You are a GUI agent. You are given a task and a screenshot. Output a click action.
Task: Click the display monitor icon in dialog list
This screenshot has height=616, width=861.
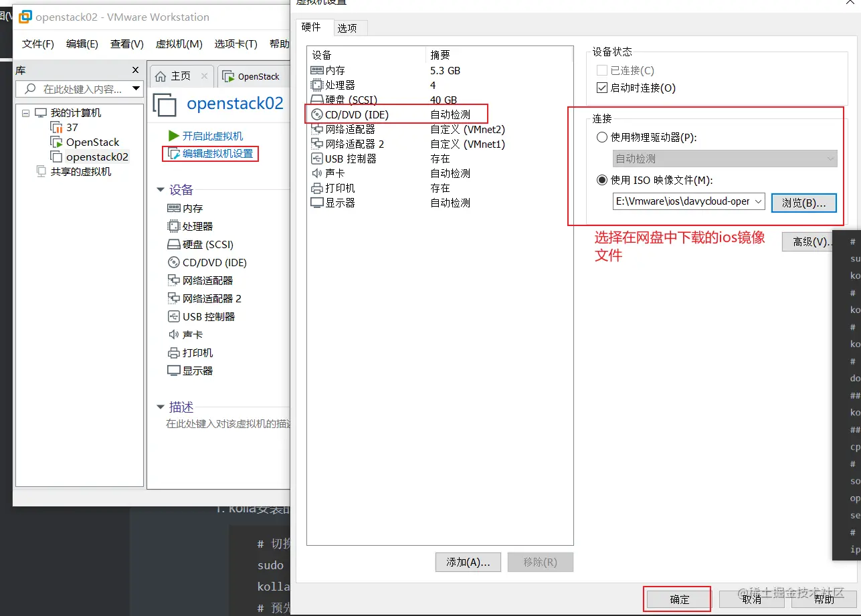(317, 203)
